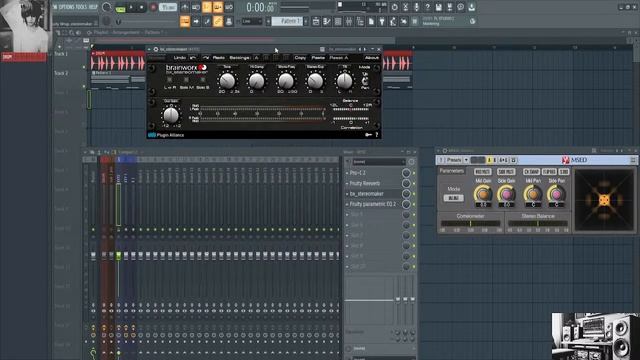Toggle Solo S button in bx_stereomaker
Viewport: 640px width, 360px height.
[203, 80]
